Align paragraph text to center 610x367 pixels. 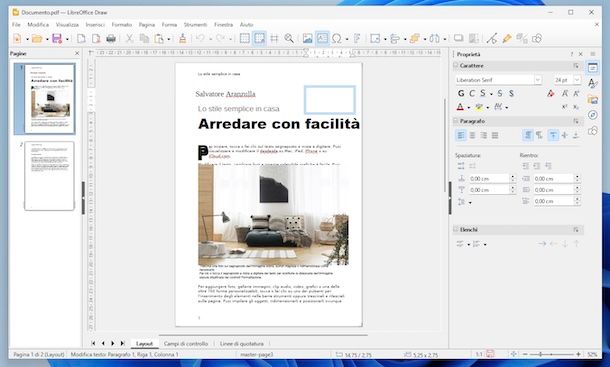472,135
